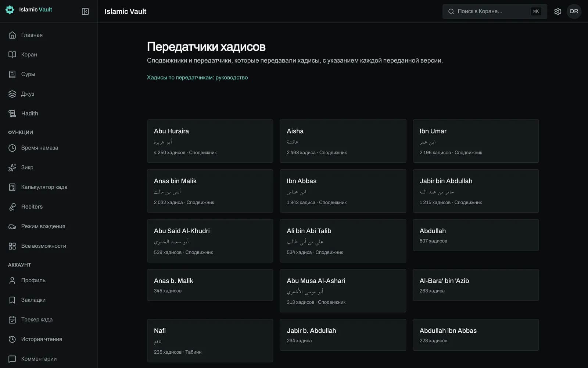Open the Ibn Umar narrator card
Viewport: 588px width, 368px height.
[x=476, y=141]
